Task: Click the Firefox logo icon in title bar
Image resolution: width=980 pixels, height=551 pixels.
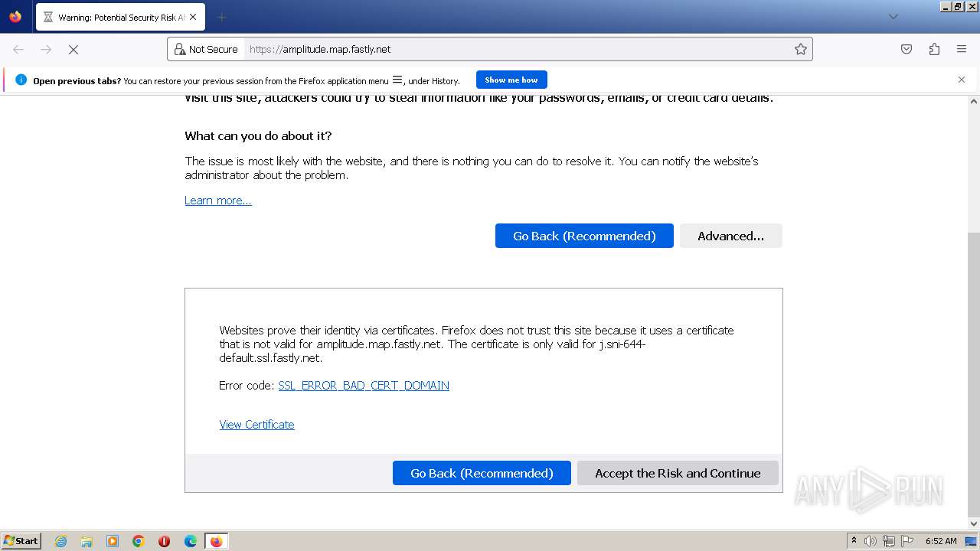Action: (x=15, y=17)
